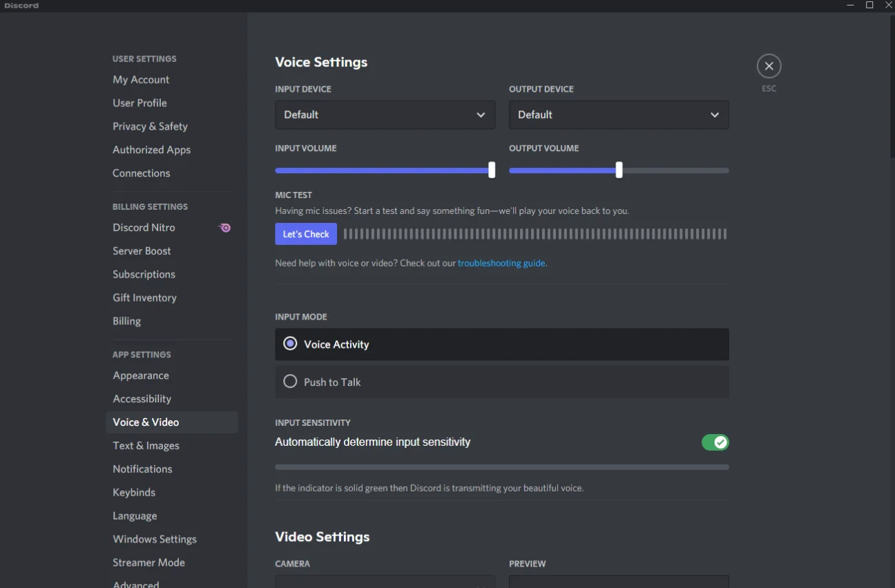Open the troubleshooting guide link
The image size is (895, 588).
point(501,263)
